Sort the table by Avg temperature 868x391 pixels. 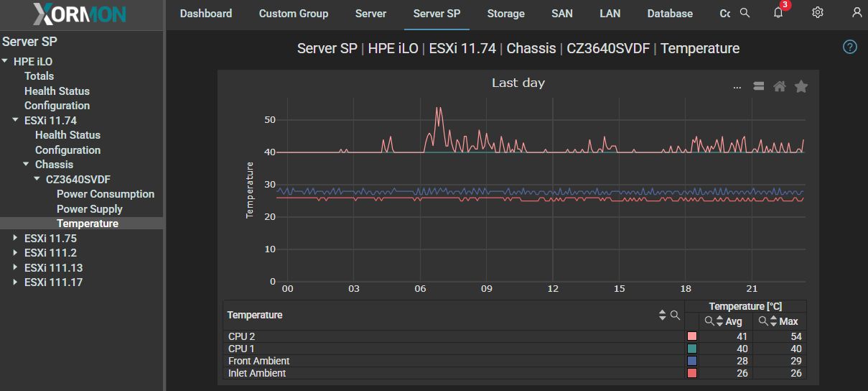pos(719,321)
